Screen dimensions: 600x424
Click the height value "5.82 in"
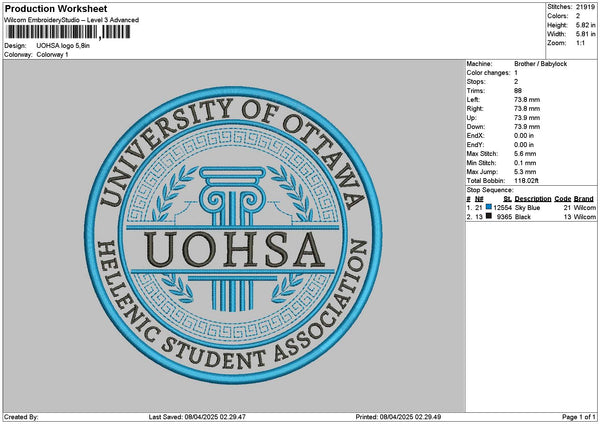[x=585, y=25]
